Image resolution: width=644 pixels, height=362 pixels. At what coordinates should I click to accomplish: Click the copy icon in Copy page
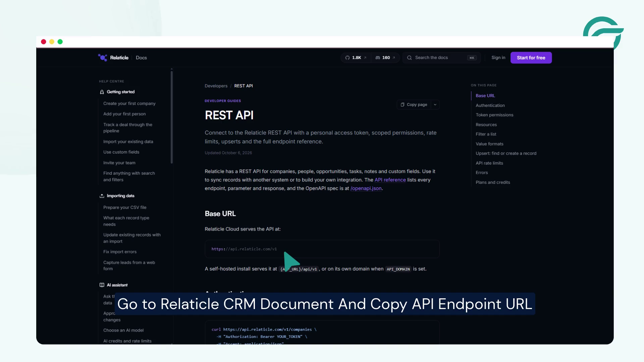click(402, 105)
